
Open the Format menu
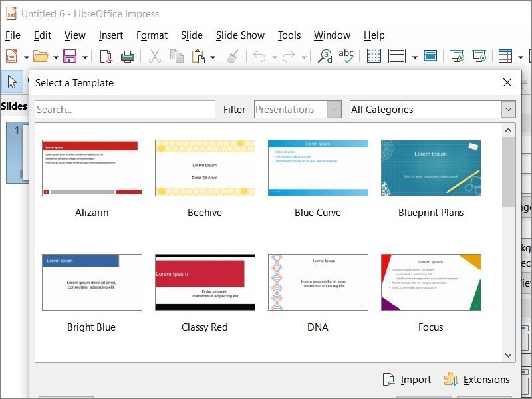coord(152,35)
